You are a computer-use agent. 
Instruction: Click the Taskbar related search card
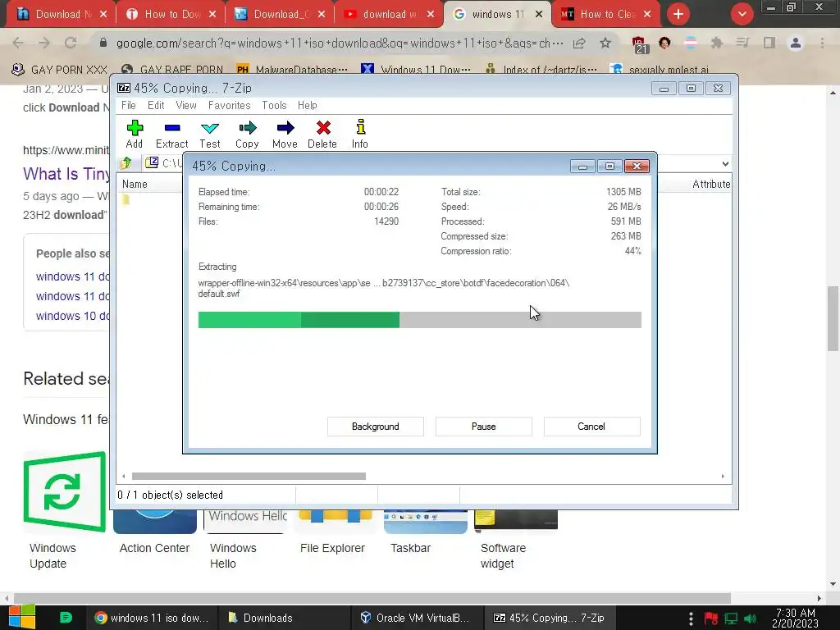tap(426, 532)
